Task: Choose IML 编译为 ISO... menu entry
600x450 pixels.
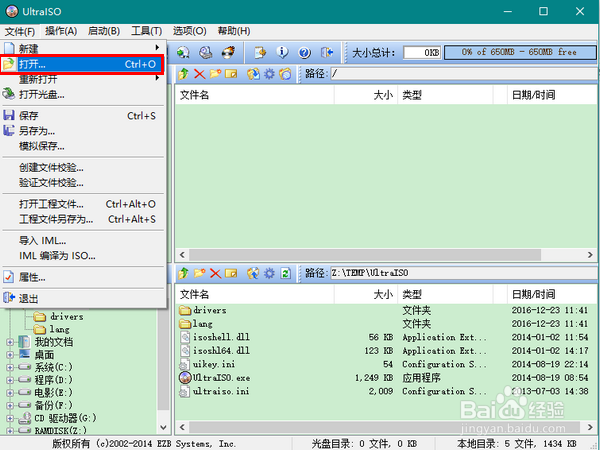Action: click(x=83, y=256)
